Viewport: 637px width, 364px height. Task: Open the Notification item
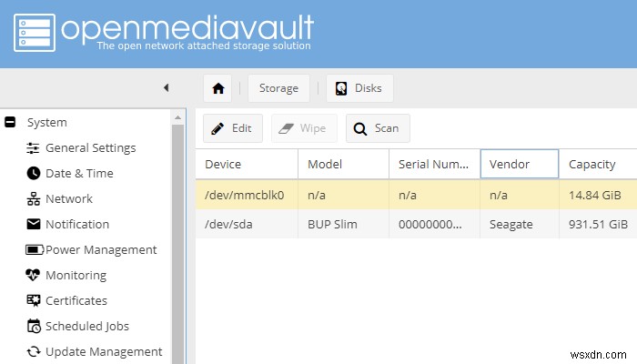click(x=77, y=224)
